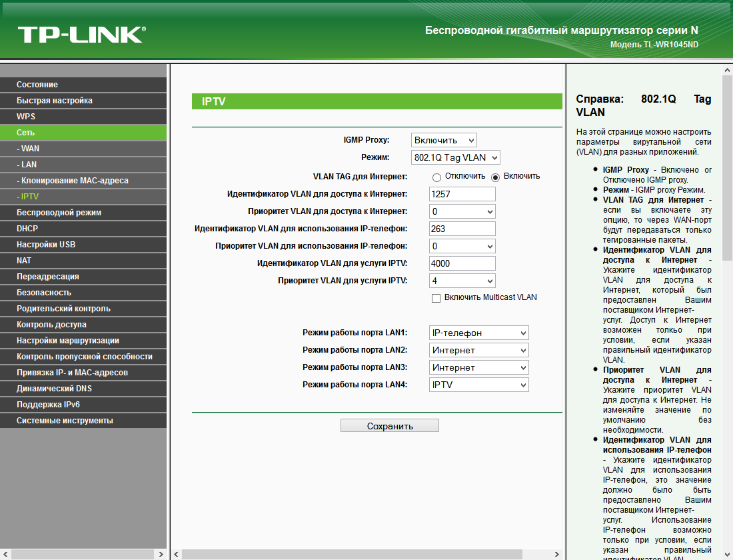
Task: Select Отключить radio for VLAN TAG
Action: click(436, 177)
